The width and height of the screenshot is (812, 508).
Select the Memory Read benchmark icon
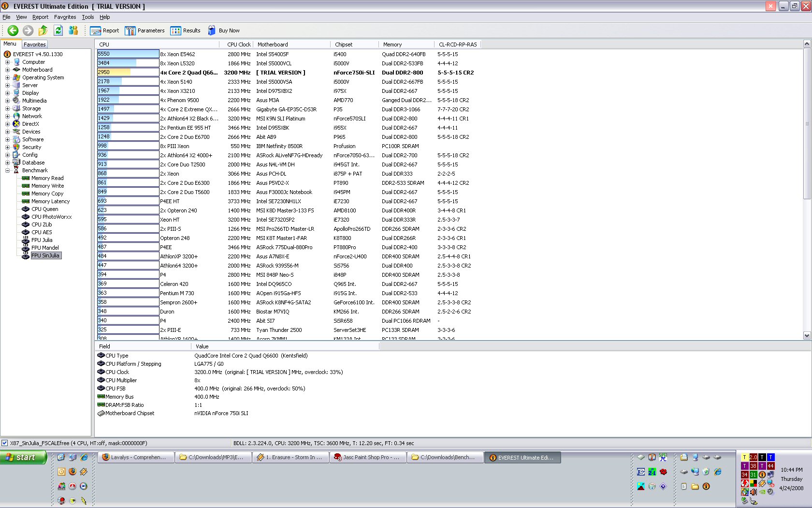pos(26,178)
